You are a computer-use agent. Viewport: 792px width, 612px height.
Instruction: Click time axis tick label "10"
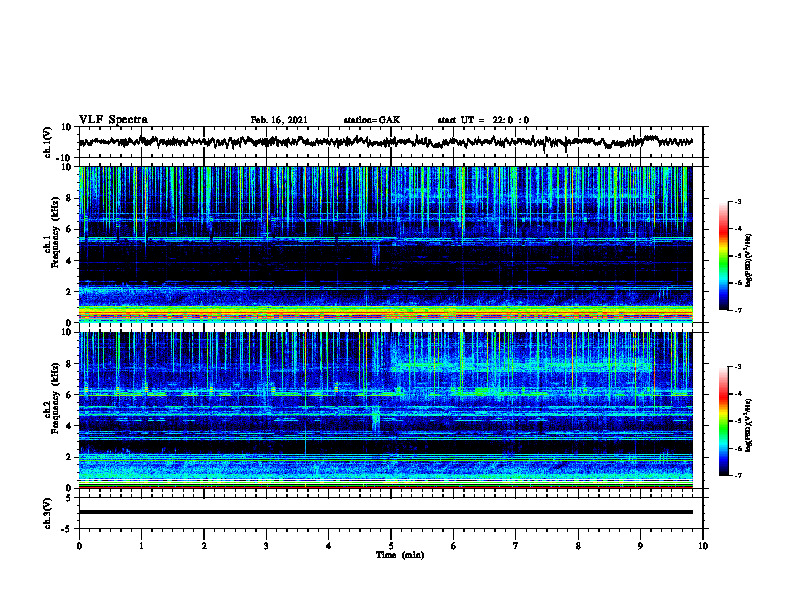coord(703,546)
